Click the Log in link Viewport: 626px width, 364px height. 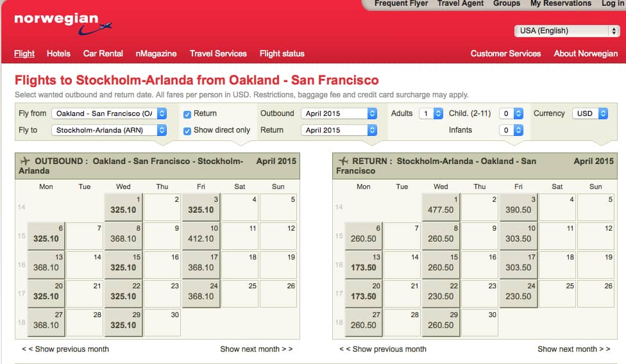pyautogui.click(x=613, y=4)
